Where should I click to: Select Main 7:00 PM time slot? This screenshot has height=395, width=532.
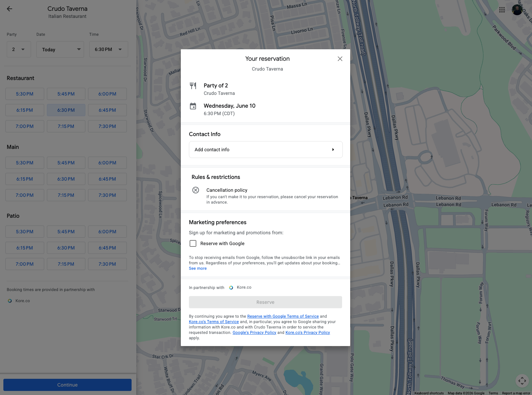[25, 195]
